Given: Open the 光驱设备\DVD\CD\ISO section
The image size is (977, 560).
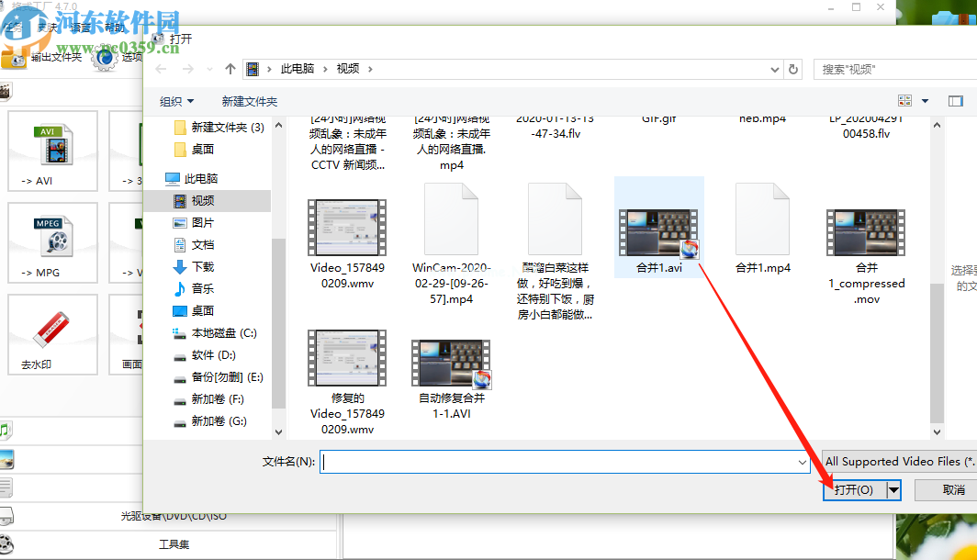Looking at the screenshot, I should point(173,516).
